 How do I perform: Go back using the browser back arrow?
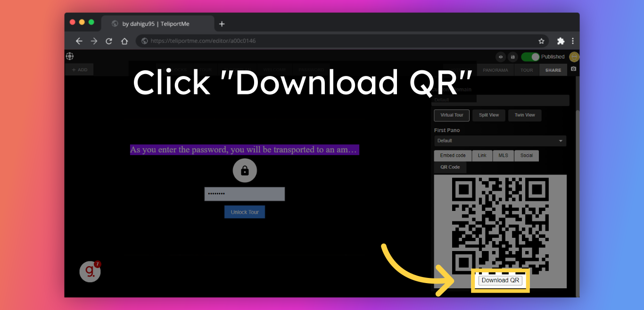(x=79, y=41)
